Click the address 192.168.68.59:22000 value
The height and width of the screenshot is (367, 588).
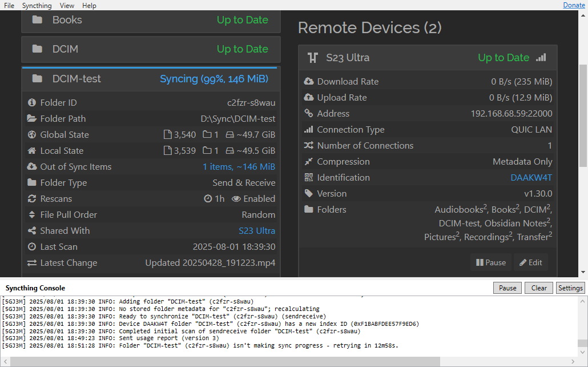pos(512,113)
